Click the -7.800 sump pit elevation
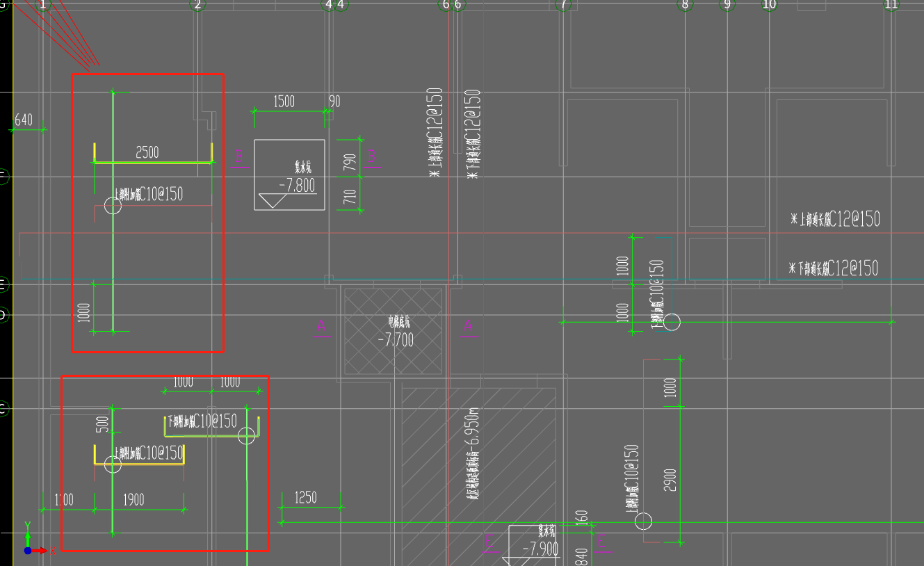Viewport: 924px width, 566px height. click(x=297, y=185)
